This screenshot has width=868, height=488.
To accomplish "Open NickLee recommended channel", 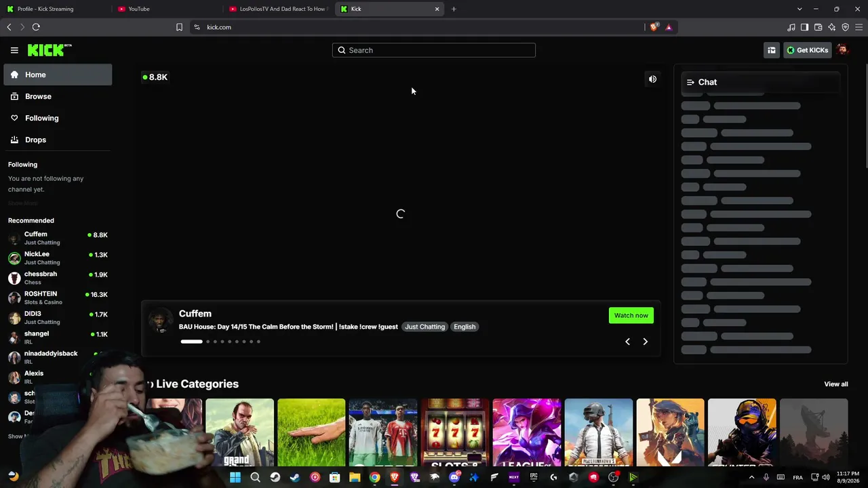I will (x=58, y=258).
